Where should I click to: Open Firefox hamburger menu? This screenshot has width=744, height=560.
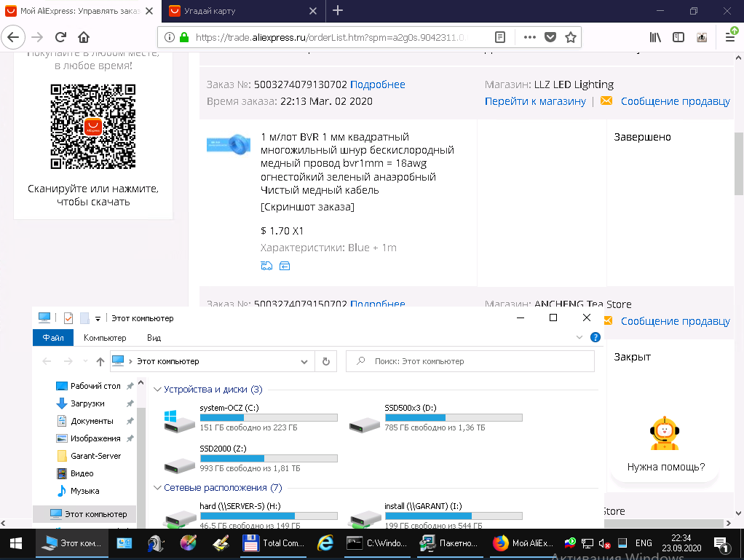731,37
